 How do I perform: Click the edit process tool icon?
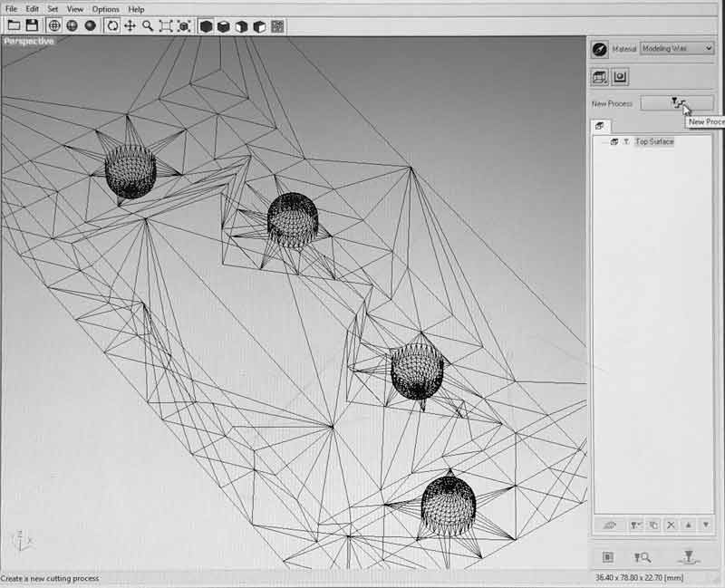point(636,525)
